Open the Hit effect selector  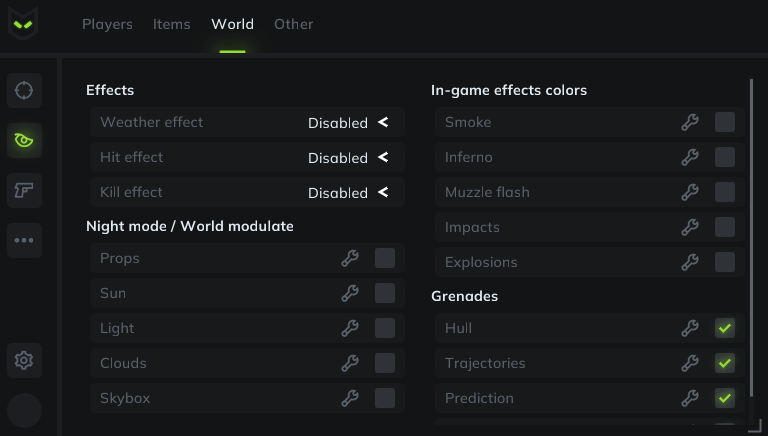347,158
